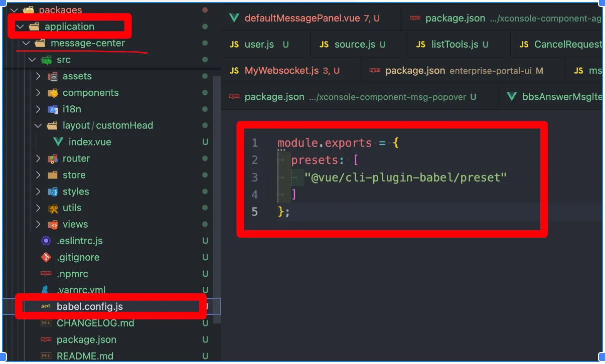Click the ESLint icon next to .eslintrc.js
Viewport: 605px width, 364px height.
[x=46, y=241]
